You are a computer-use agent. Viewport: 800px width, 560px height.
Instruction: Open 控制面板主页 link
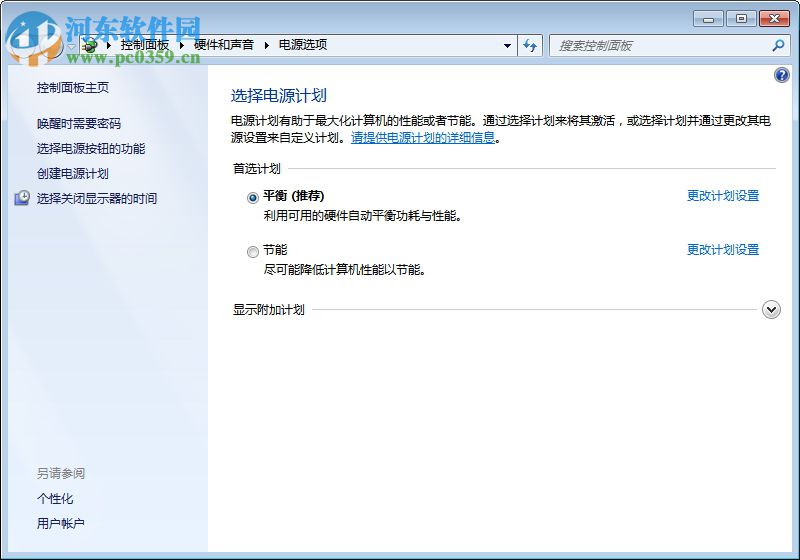(72, 88)
